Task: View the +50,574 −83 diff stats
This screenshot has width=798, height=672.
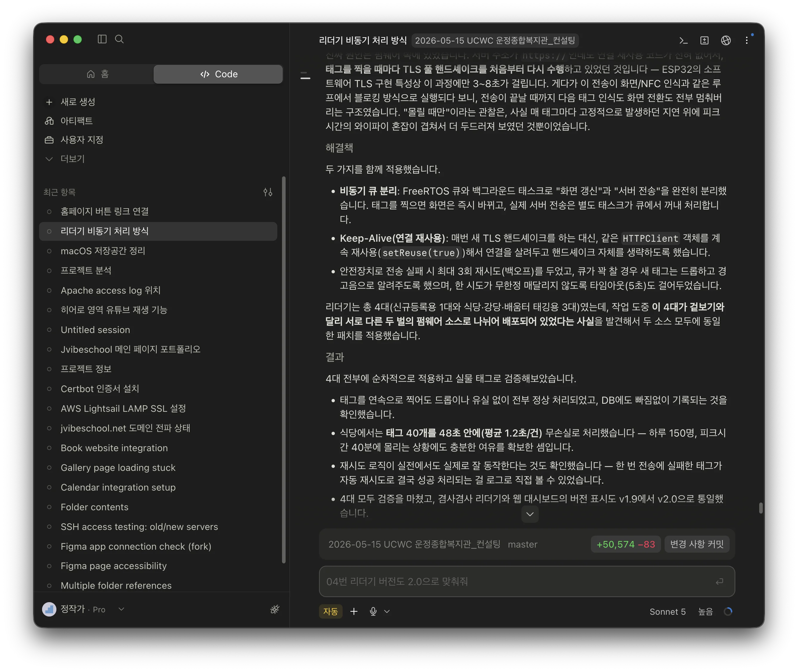Action: click(626, 544)
